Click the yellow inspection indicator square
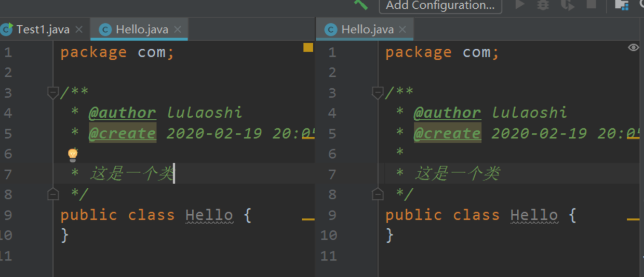The height and width of the screenshot is (277, 644). 308,48
